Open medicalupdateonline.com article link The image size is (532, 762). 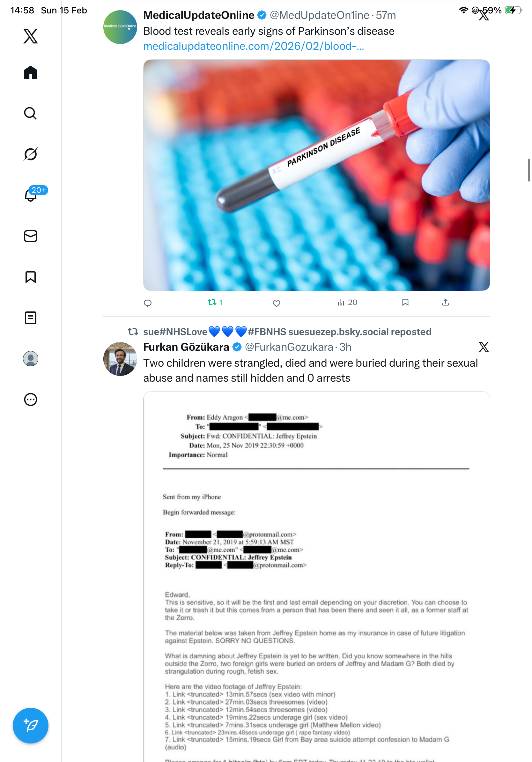[x=254, y=46]
